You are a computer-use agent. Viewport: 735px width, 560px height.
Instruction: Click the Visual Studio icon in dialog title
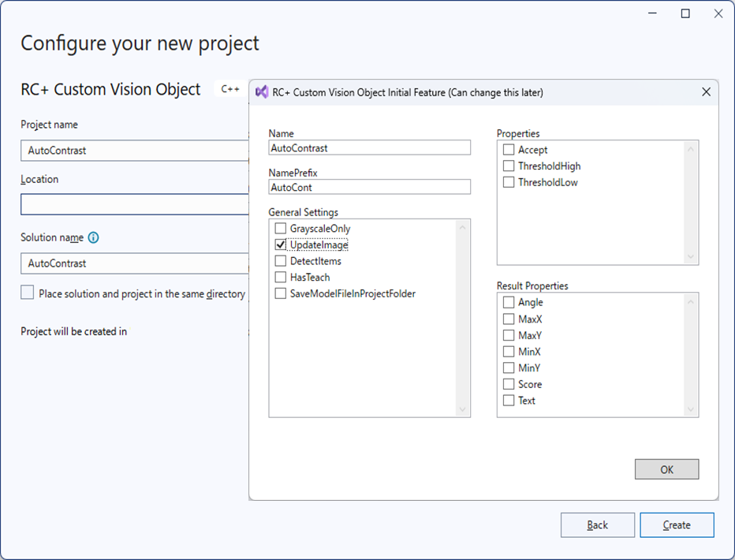tap(262, 92)
